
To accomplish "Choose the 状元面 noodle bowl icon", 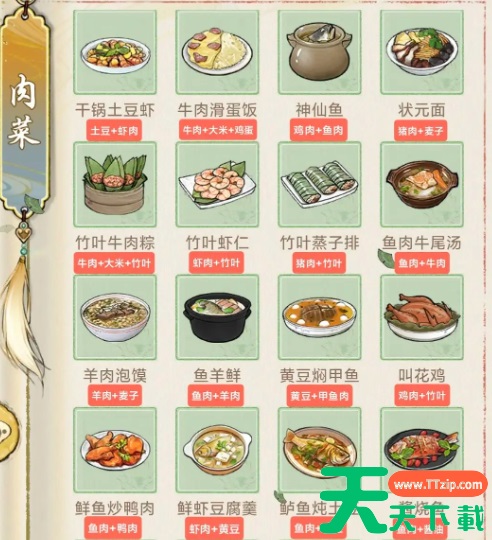I will pyautogui.click(x=422, y=52).
